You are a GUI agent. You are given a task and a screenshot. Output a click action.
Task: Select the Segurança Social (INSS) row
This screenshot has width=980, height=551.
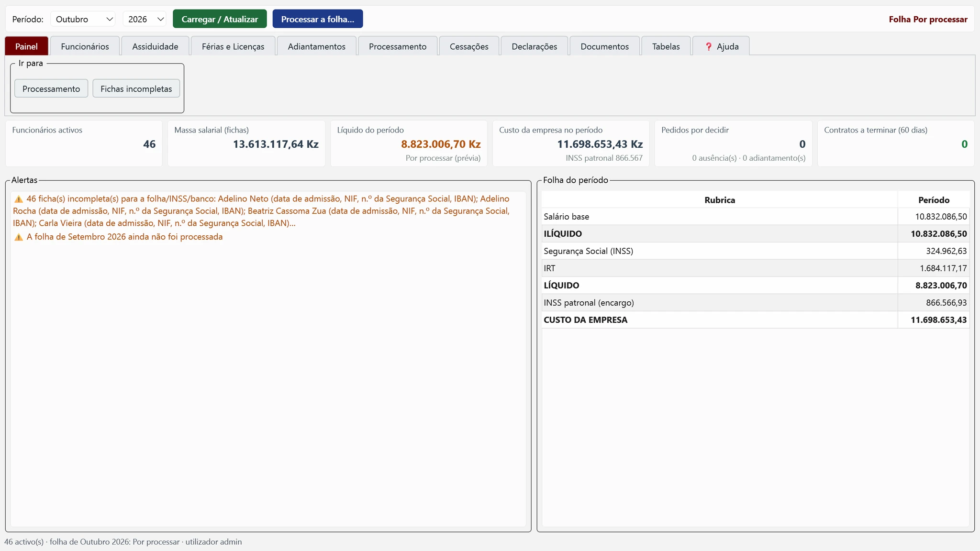[x=756, y=251]
